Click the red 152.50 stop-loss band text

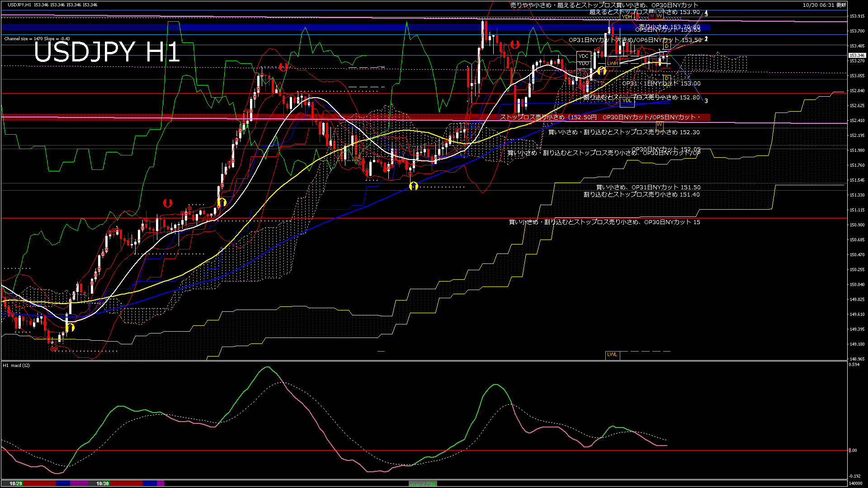[600, 117]
